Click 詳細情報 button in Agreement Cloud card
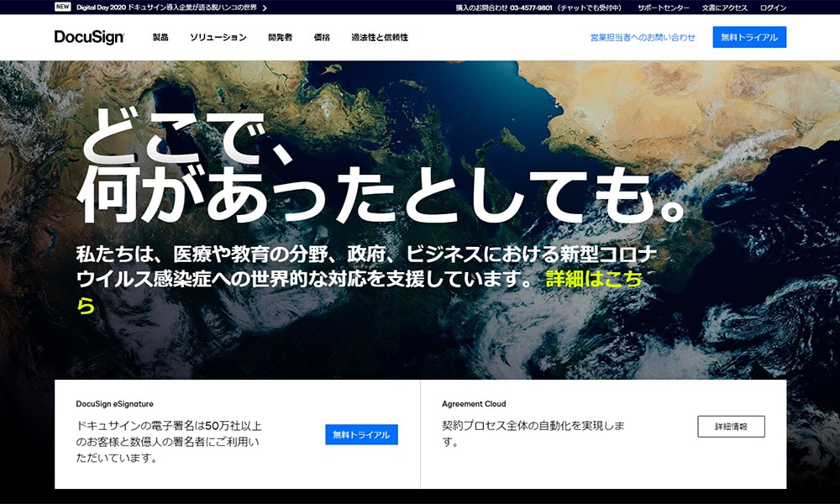Viewport: 840px width, 504px height. pos(732,427)
